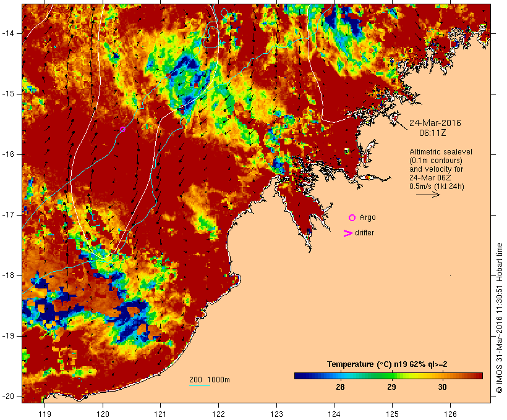Click the Argo legend label
Image resolution: width=507 pixels, height=420 pixels.
pyautogui.click(x=368, y=217)
